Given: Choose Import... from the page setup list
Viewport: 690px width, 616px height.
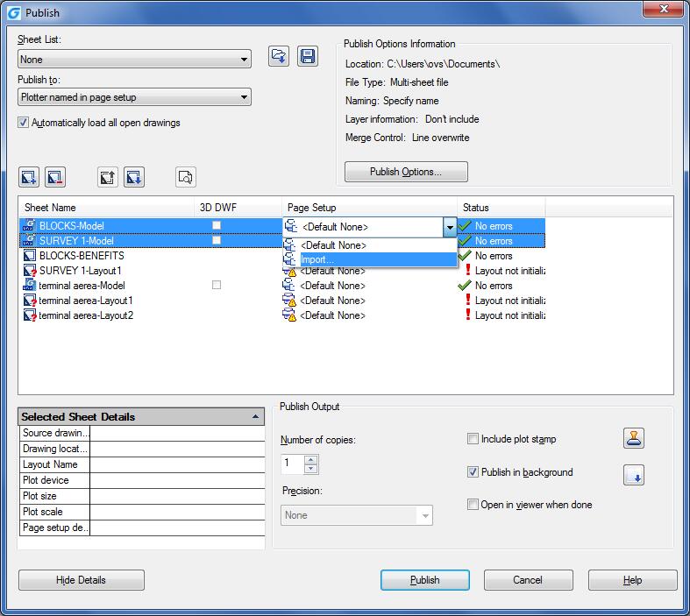Looking at the screenshot, I should [377, 260].
